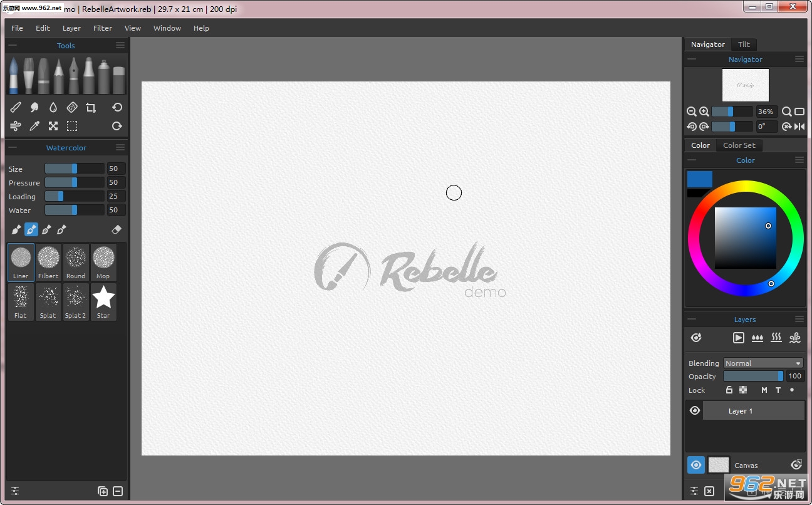Toggle lock transparency checkerboard icon
812x505 pixels.
[x=743, y=390]
